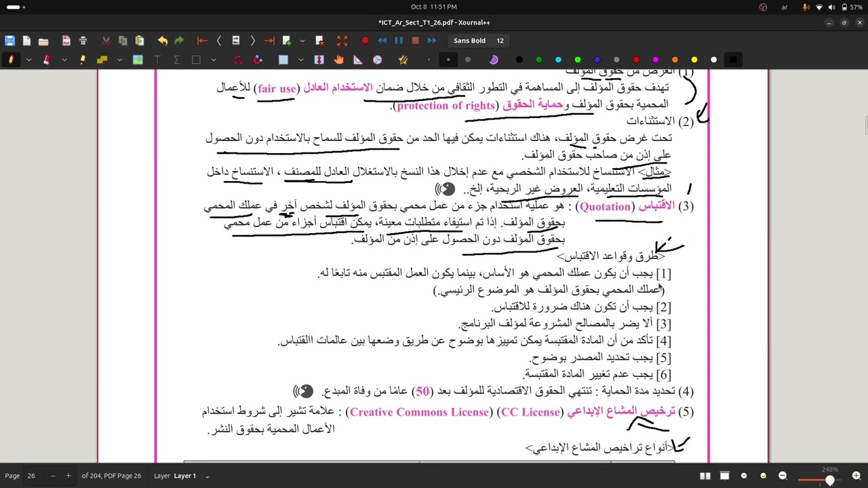This screenshot has height=488, width=868.
Task: Open the eraser options dropdown arrow
Action: pos(64,60)
